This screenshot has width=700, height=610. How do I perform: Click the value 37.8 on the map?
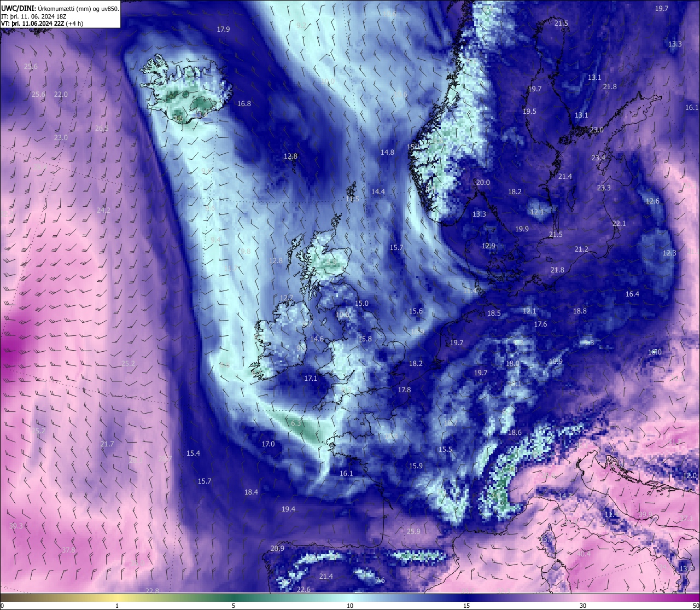click(68, 550)
